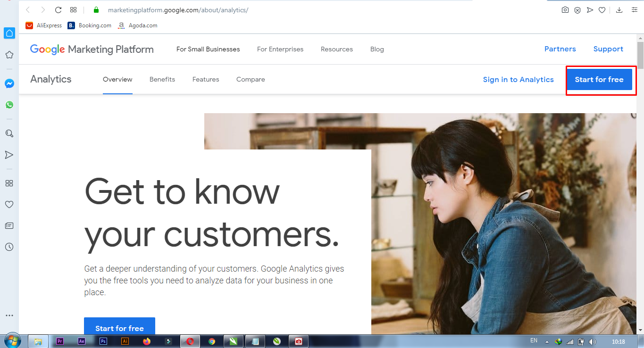Open WhatsApp in the sidebar
Viewport: 644px width, 348px height.
pyautogui.click(x=9, y=105)
